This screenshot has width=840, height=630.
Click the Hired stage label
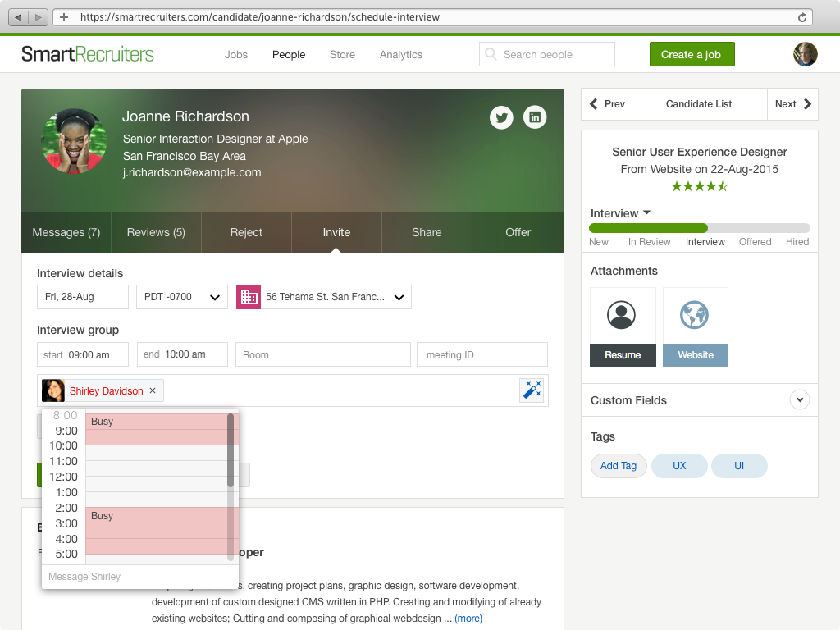[797, 242]
